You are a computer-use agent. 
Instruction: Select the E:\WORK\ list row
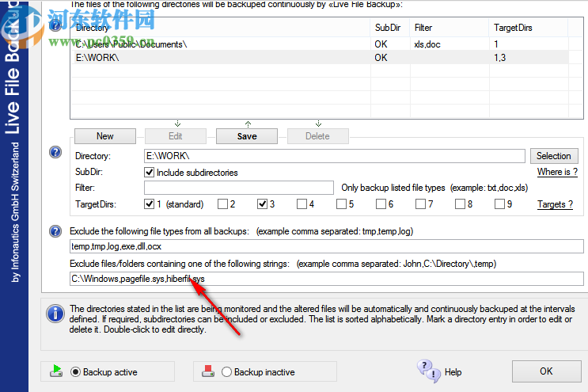pos(320,57)
